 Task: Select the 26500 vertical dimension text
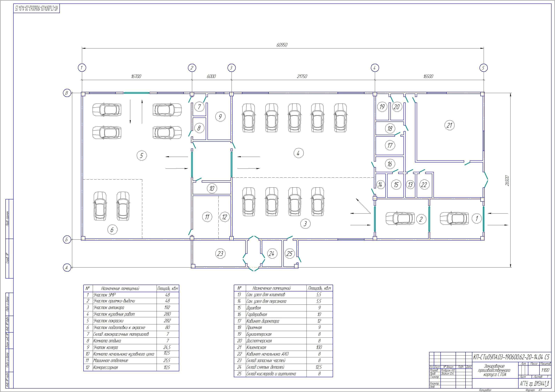tap(507, 181)
